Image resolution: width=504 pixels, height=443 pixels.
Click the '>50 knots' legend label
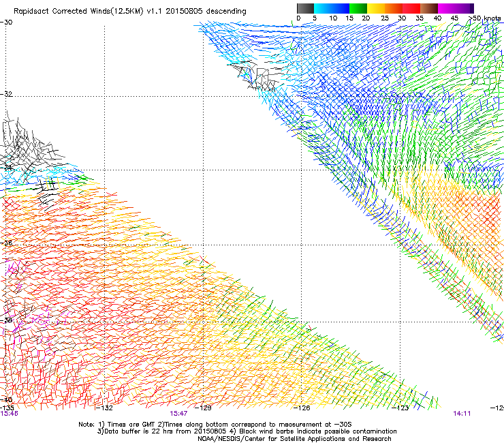(485, 18)
